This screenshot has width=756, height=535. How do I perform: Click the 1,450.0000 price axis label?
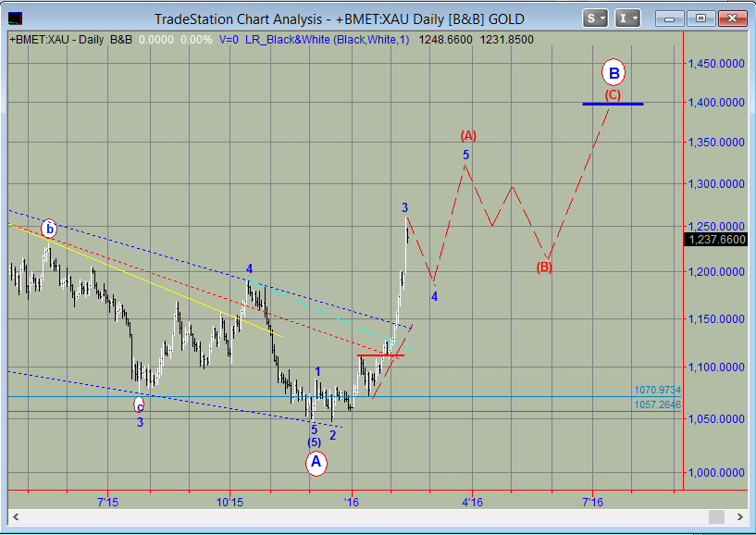[x=716, y=64]
